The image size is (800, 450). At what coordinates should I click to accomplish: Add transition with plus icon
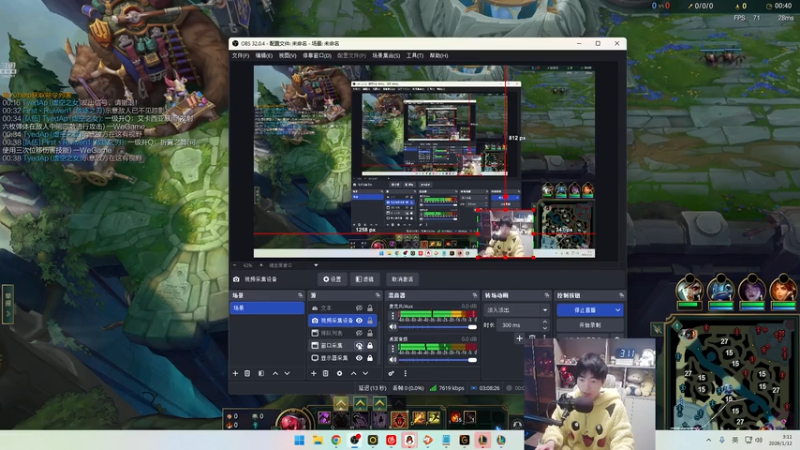tap(519, 338)
